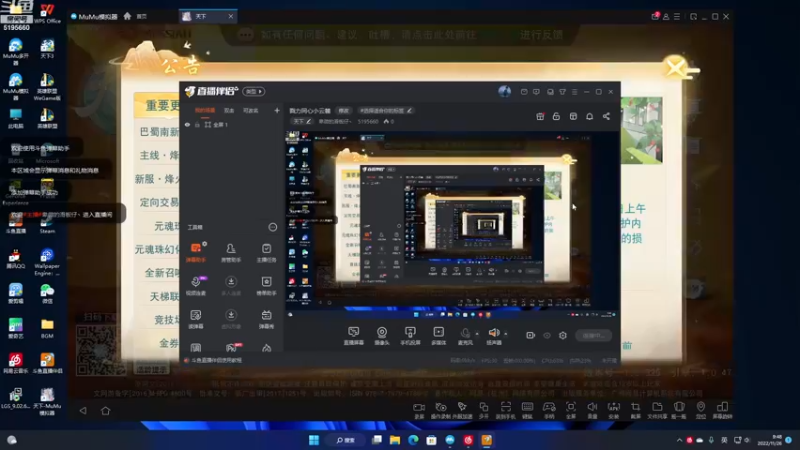Click 定位 location in the MuMu toolbar

tap(701, 410)
